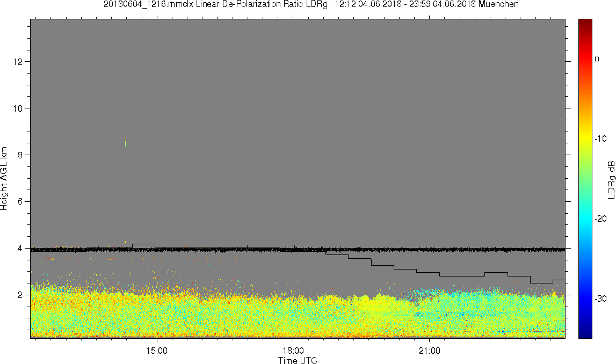Click the color bar label -30
Screen dimensions: 616x364
600,299
